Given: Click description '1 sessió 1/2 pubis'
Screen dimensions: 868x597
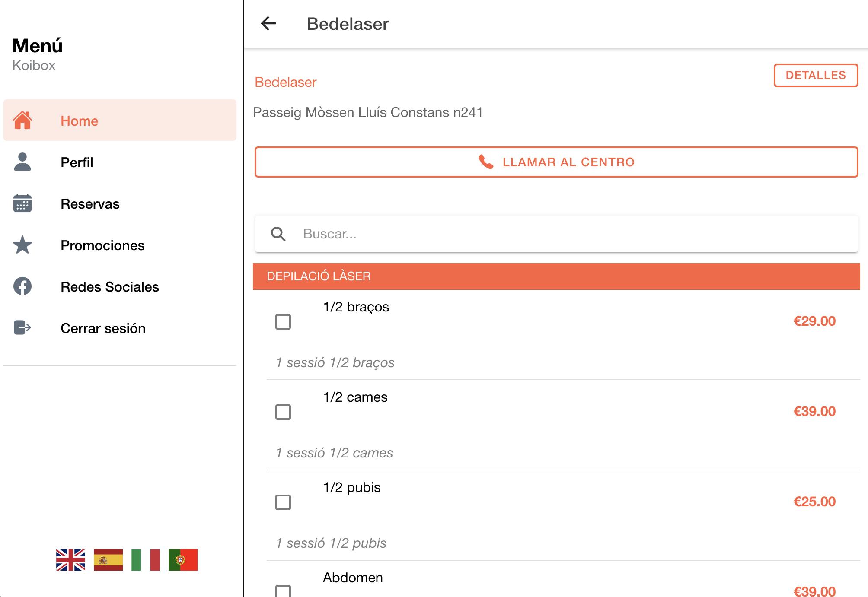Looking at the screenshot, I should click(331, 543).
